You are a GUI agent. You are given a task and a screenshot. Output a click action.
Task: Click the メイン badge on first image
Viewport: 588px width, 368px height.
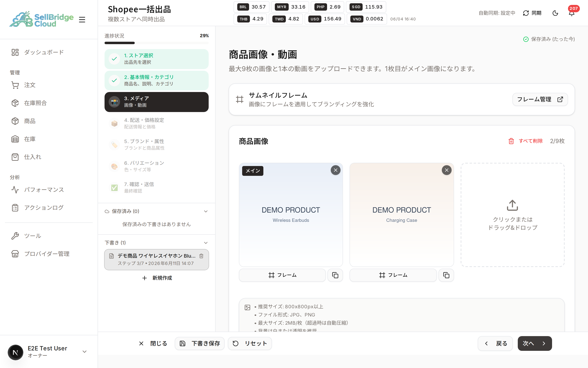pyautogui.click(x=253, y=171)
